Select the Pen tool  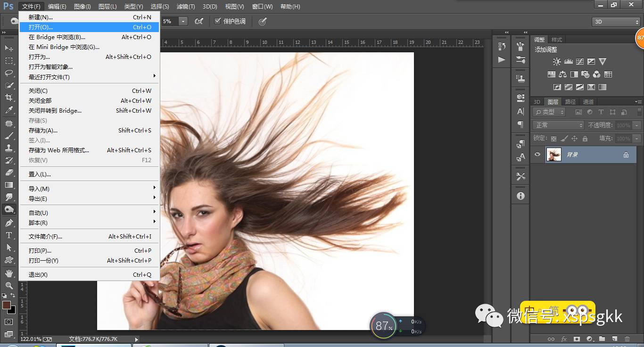[x=9, y=223]
